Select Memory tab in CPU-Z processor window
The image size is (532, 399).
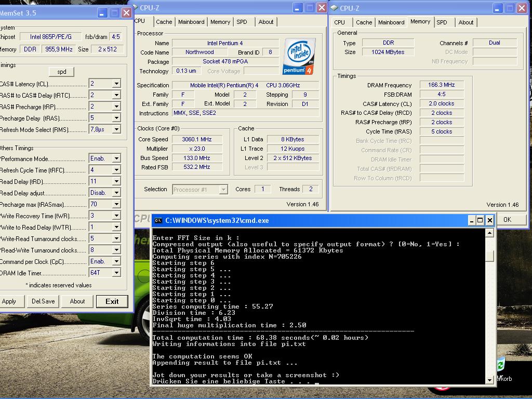tap(220, 22)
